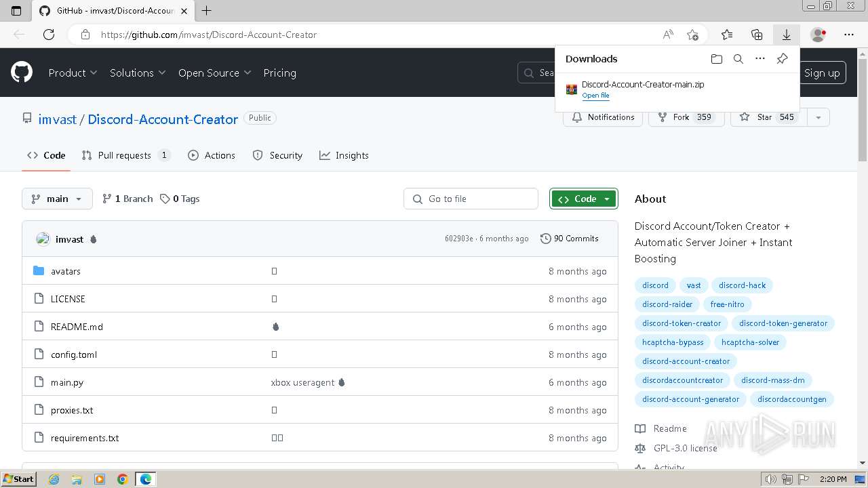The image size is (868, 488).
Task: View 1 Branch link
Action: (x=127, y=199)
